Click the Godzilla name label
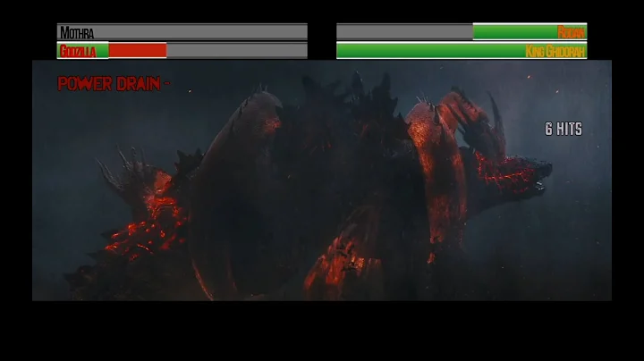Image resolution: width=644 pixels, height=361 pixels. coord(78,51)
